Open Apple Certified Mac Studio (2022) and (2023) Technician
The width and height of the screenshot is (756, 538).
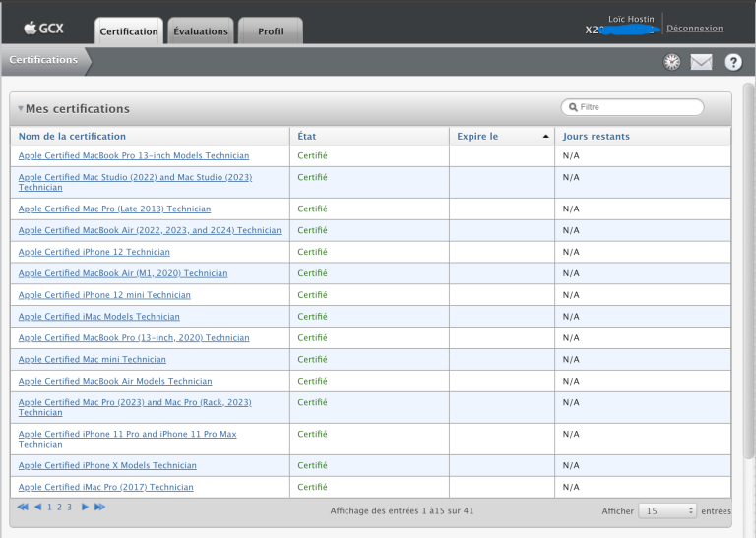(135, 182)
